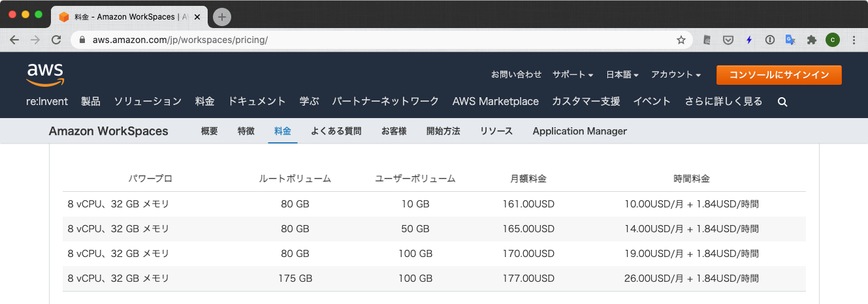Open the AWS Marketplace link

coord(496,101)
